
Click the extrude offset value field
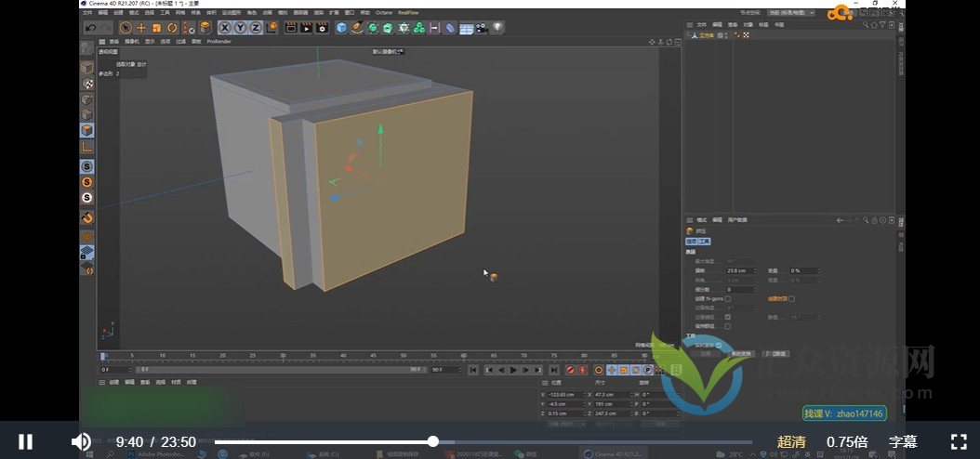click(737, 270)
